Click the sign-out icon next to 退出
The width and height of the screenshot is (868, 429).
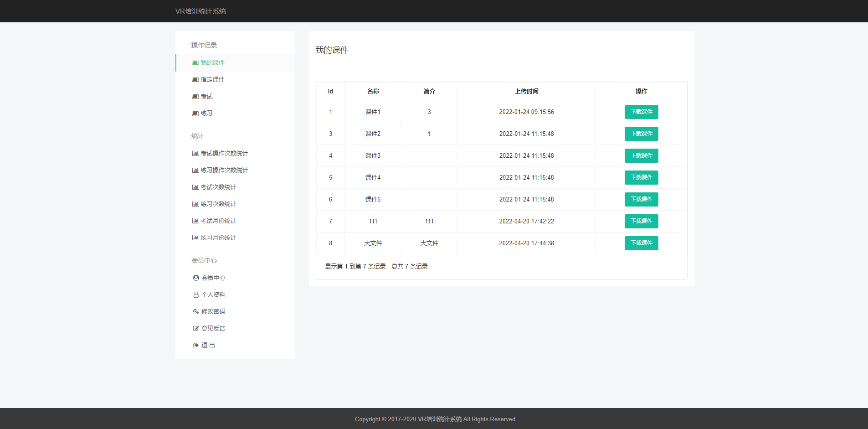pyautogui.click(x=196, y=346)
